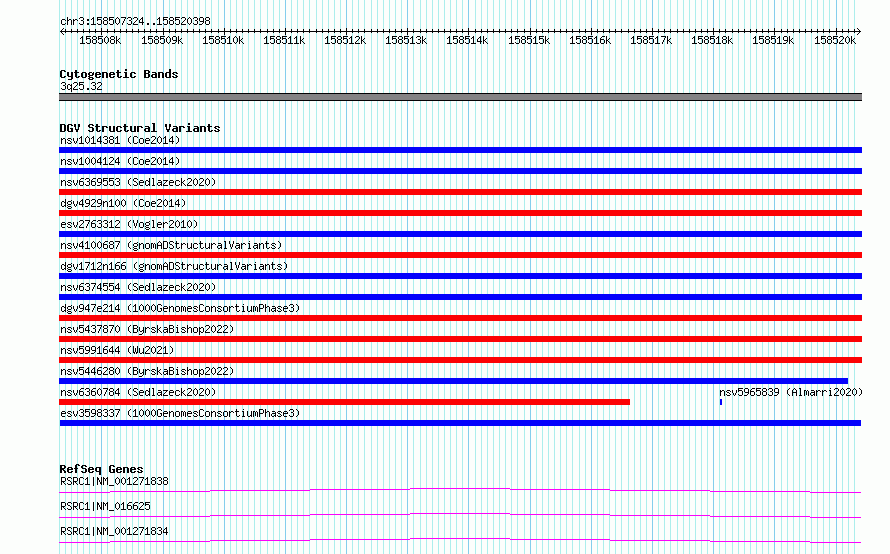This screenshot has height=554, width=890.
Task: Click the 158512k ruler tick label
Action: coord(345,40)
